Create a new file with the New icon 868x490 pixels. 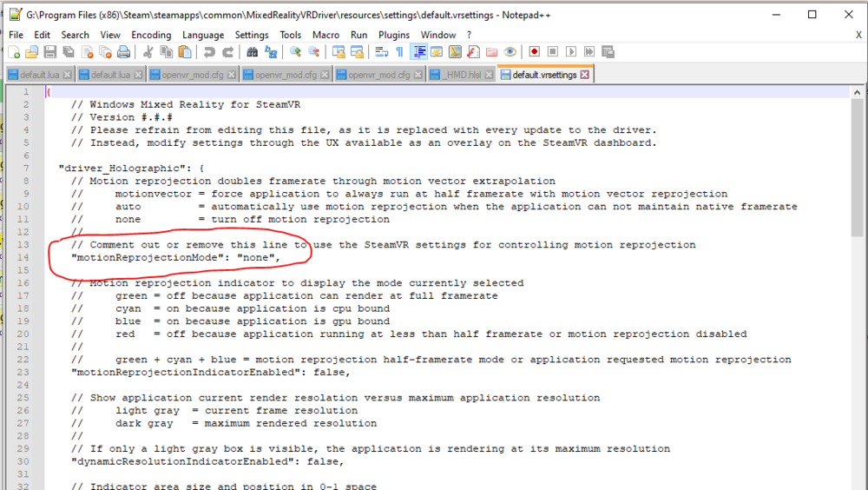(x=15, y=52)
